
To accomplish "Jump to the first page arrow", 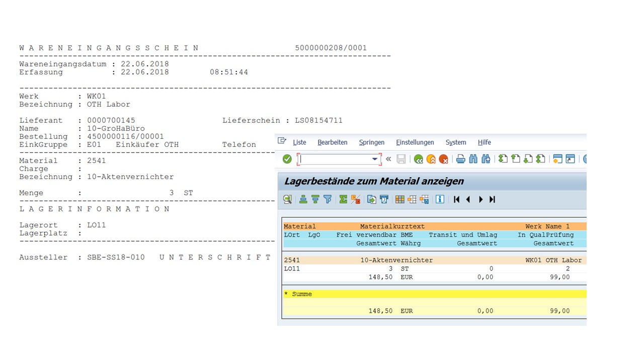I will 456,200.
